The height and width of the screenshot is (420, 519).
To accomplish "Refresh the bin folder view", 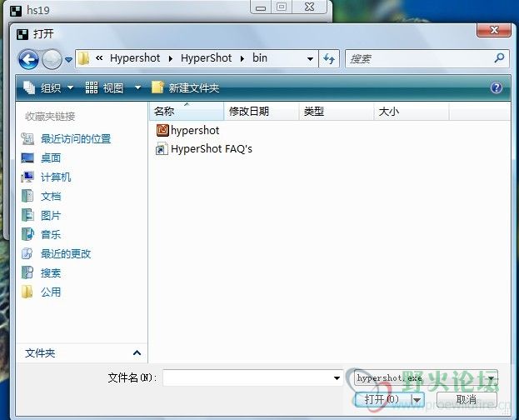I will [329, 59].
